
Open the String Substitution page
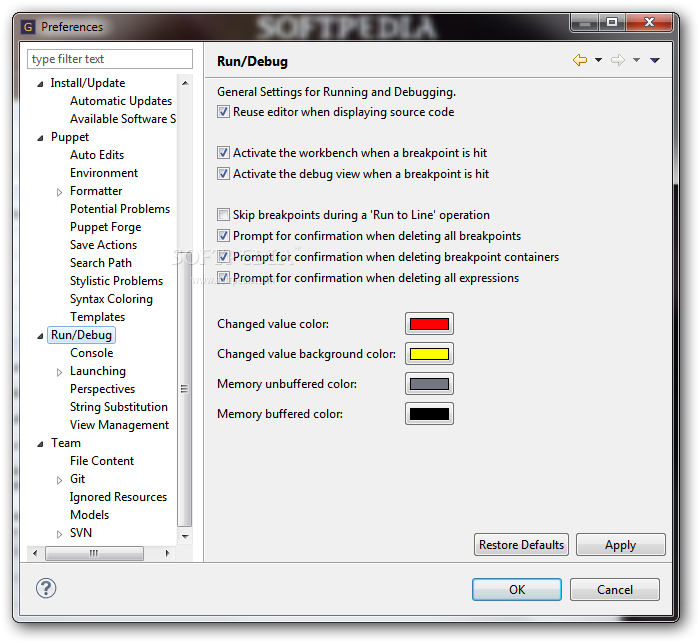click(x=119, y=407)
